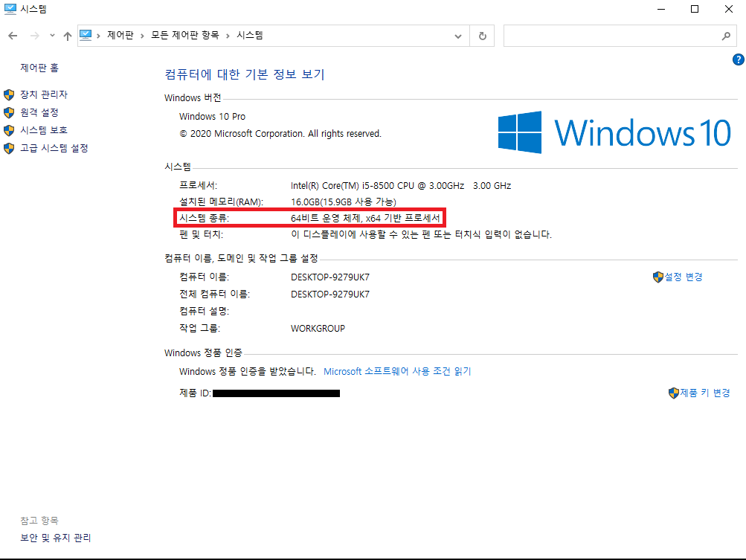Minimize the 시스템 window
The image size is (746, 560).
tap(660, 9)
